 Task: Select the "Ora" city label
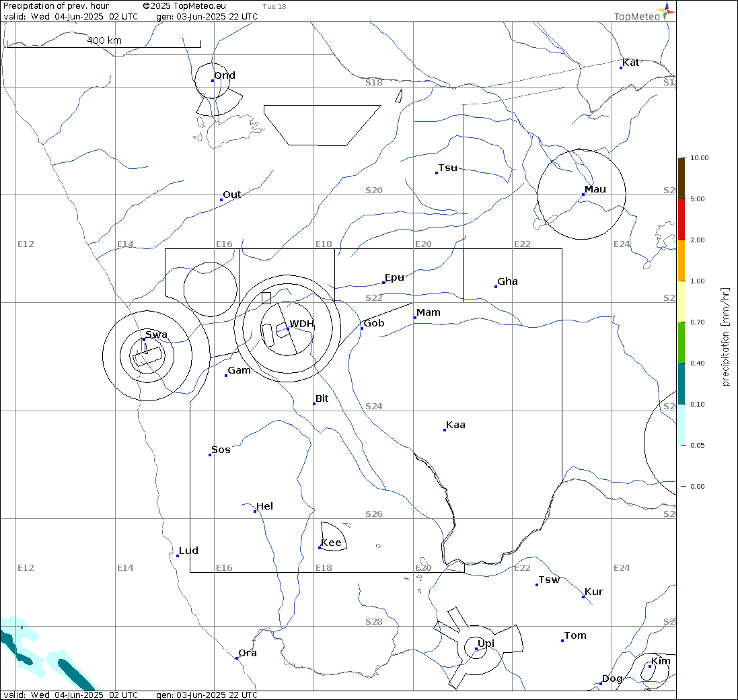[x=248, y=653]
